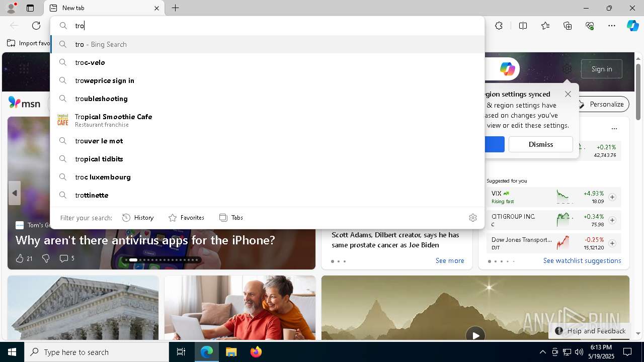Viewport: 644px width, 362px height.
Task: Select 'tropical tidbits' suggestion
Action: [x=267, y=159]
